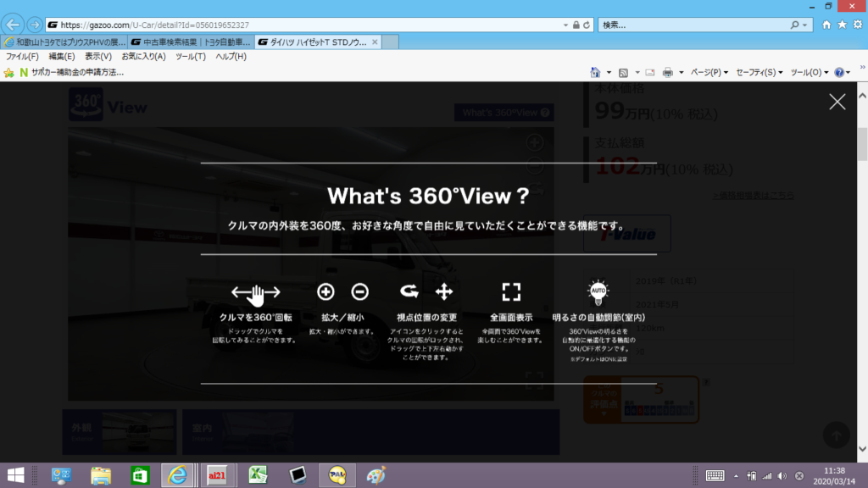Screen dimensions: 868x488
Task: Click the curved-arrow viewpoint rotation icon
Action: click(x=409, y=291)
